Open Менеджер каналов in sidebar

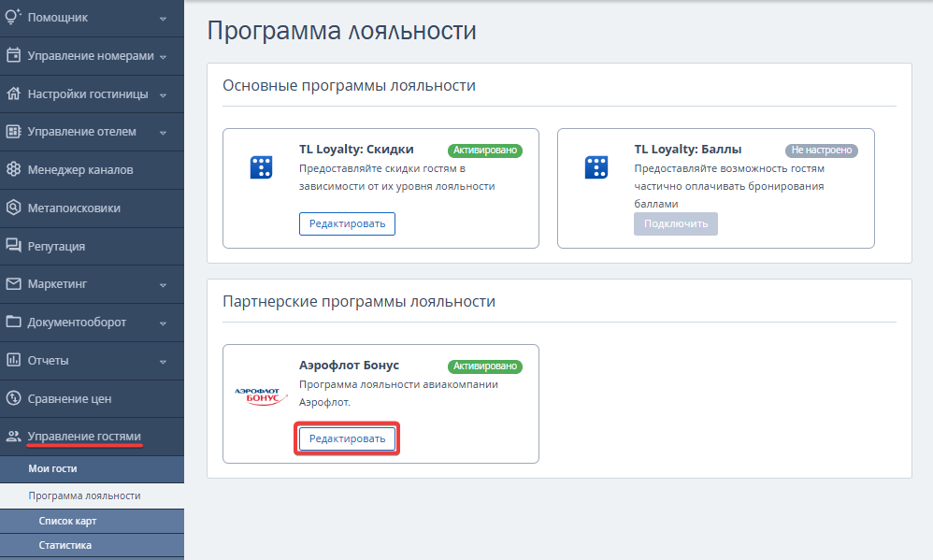pyautogui.click(x=92, y=169)
